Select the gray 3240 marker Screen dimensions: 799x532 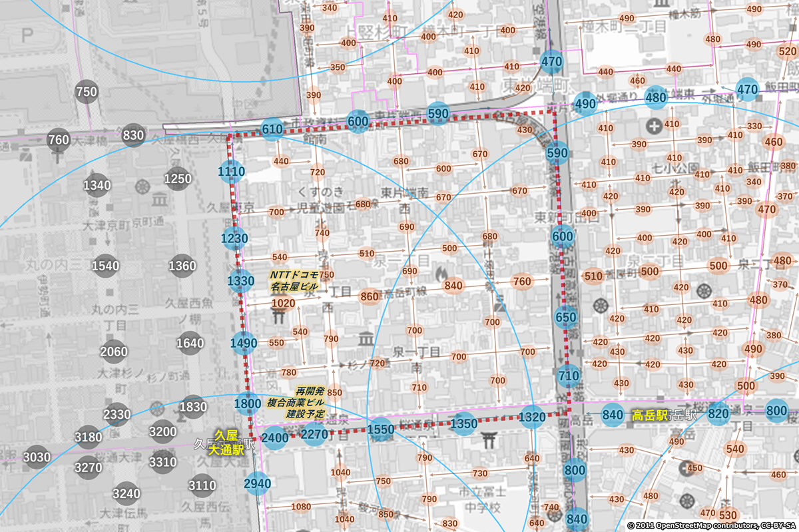click(126, 493)
